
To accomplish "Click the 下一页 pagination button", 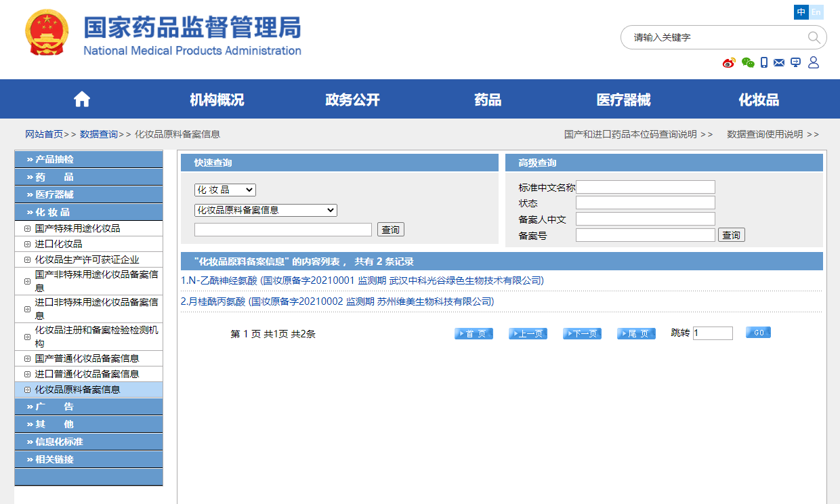I will point(582,333).
